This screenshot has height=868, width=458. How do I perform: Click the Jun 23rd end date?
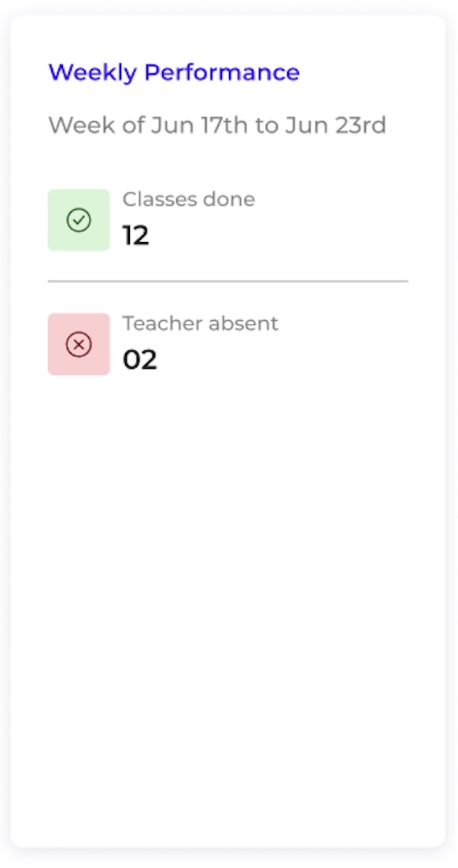[335, 125]
